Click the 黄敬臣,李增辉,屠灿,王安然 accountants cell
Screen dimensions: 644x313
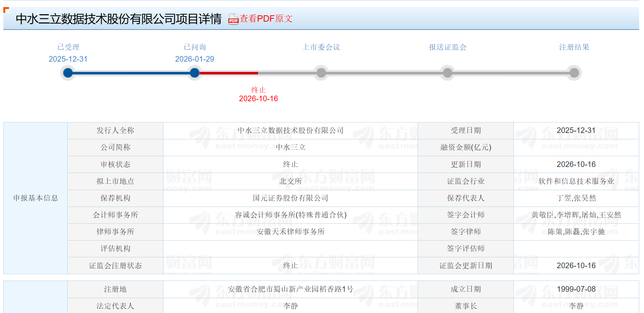576,215
